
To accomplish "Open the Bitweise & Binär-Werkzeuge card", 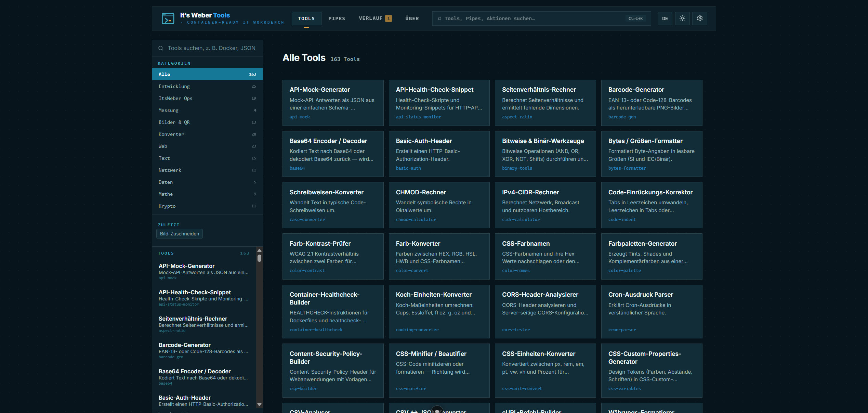I will 545,154.
